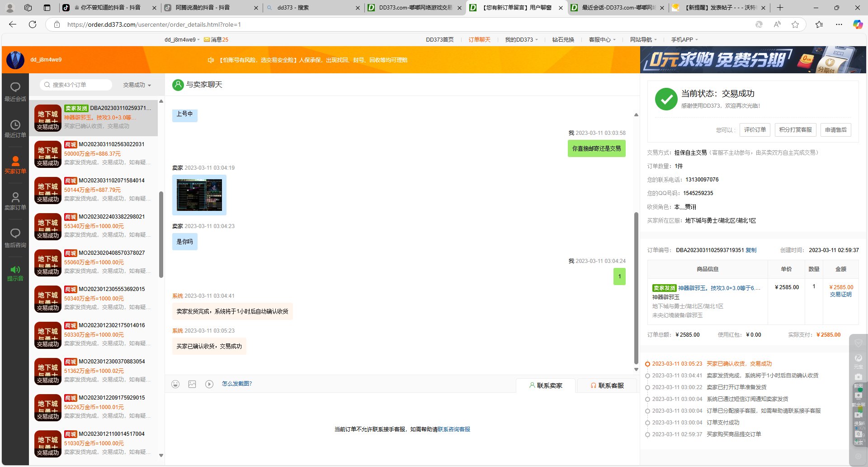Open browser settings and more menu
The width and height of the screenshot is (868, 467).
839,24
